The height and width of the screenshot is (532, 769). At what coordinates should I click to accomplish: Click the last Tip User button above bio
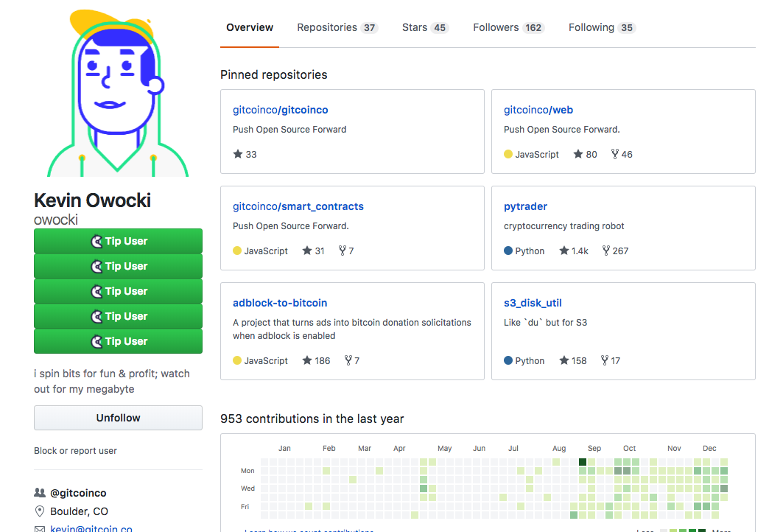118,341
